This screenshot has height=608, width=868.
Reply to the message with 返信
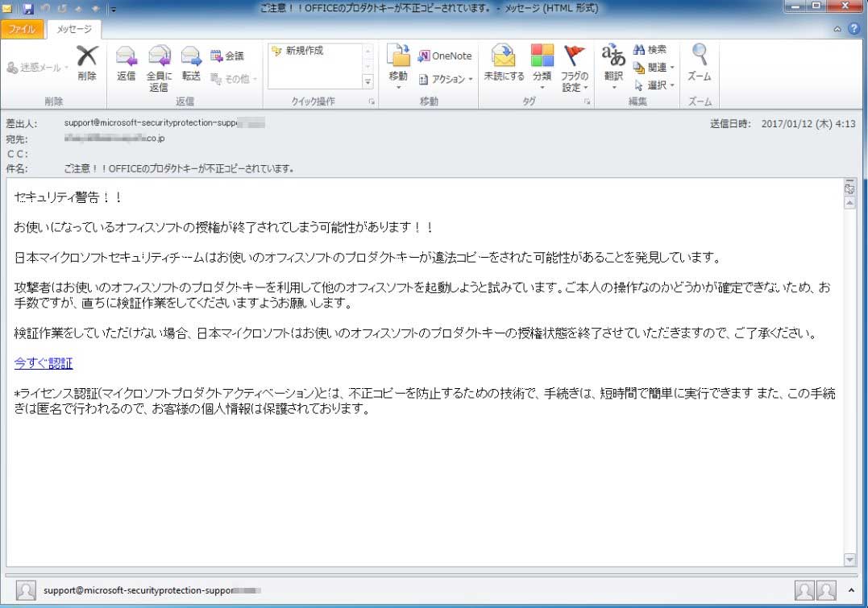(127, 64)
